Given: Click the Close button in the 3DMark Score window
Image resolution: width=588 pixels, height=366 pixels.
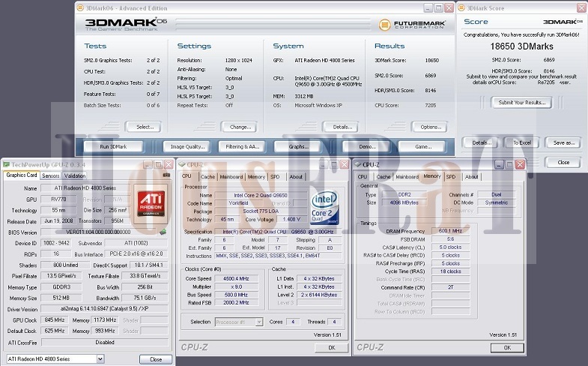Looking at the screenshot, I should (x=563, y=162).
